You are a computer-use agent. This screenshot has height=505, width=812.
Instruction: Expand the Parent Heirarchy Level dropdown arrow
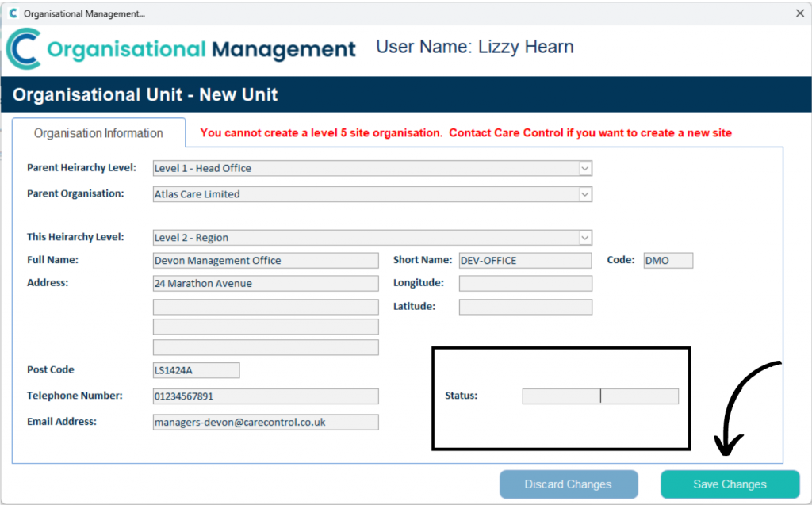(584, 168)
